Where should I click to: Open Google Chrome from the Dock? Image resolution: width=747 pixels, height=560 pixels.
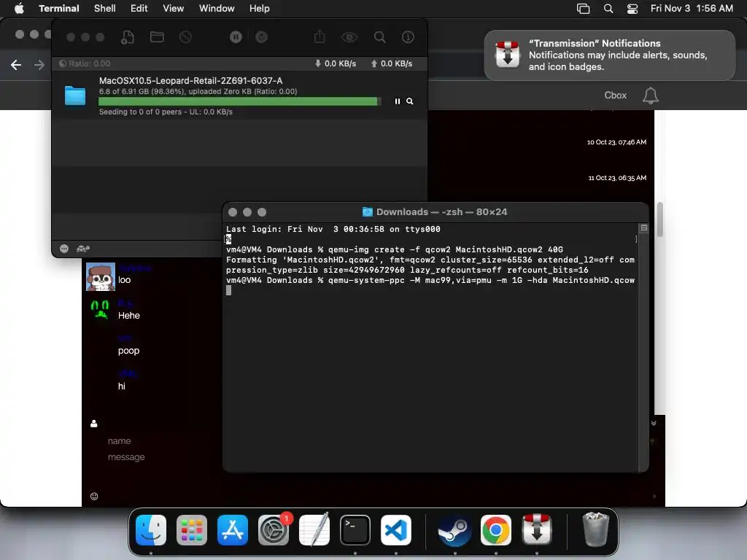tap(496, 530)
